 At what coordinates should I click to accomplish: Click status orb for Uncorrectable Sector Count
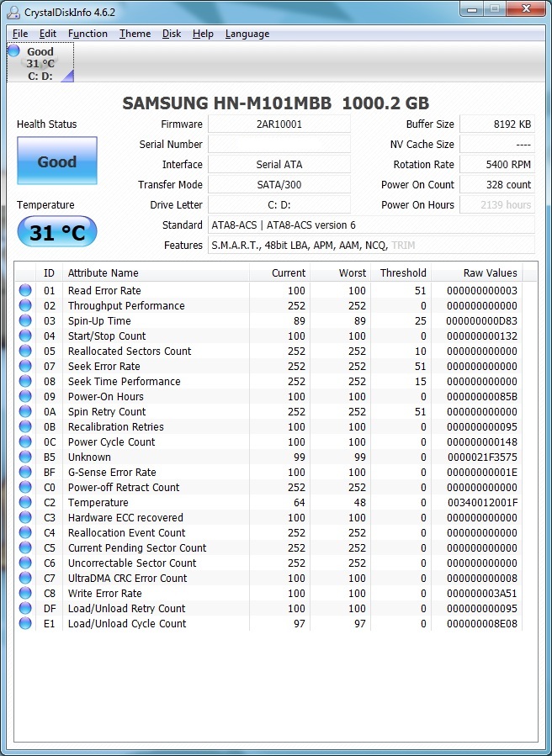pyautogui.click(x=25, y=563)
